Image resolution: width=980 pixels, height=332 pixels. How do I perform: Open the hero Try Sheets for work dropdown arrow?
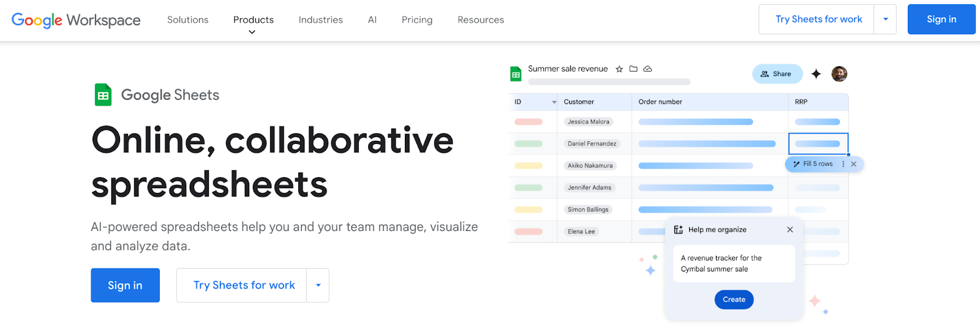(318, 285)
